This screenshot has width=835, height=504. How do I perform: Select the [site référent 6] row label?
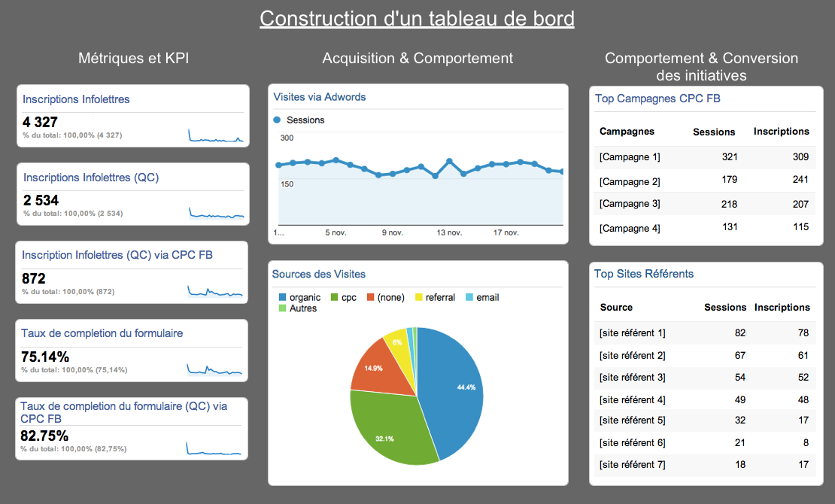click(x=633, y=443)
